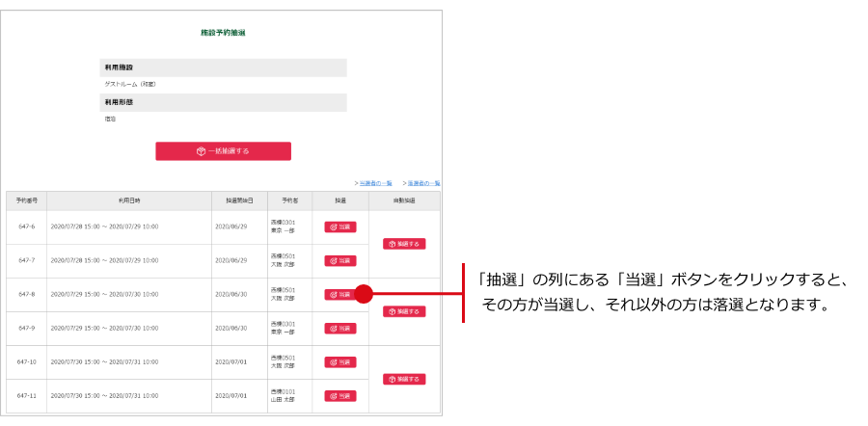The height and width of the screenshot is (426, 868).
Task: Click reservation number cell 647-10
Action: (x=27, y=362)
